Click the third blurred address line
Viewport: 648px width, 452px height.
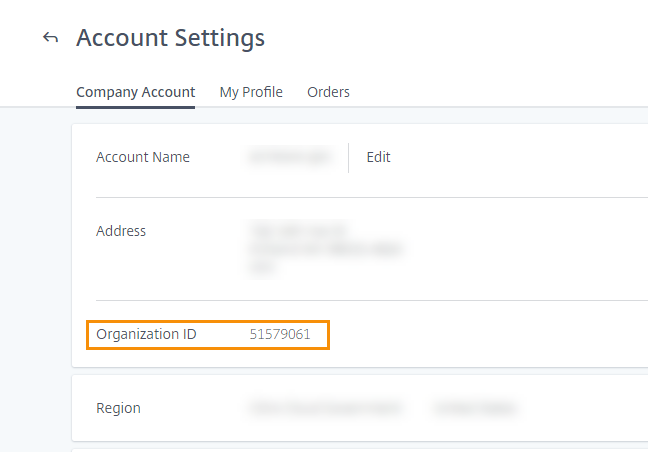(263, 267)
